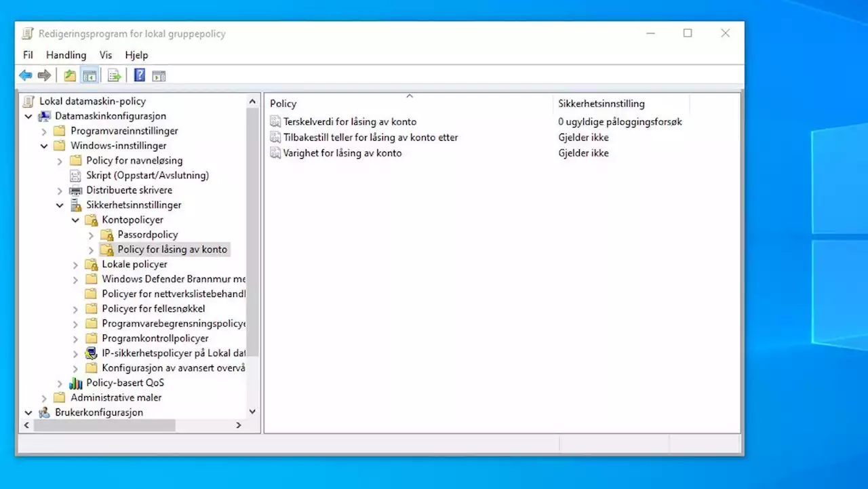
Task: Click the window title bar app icon
Action: [x=28, y=33]
